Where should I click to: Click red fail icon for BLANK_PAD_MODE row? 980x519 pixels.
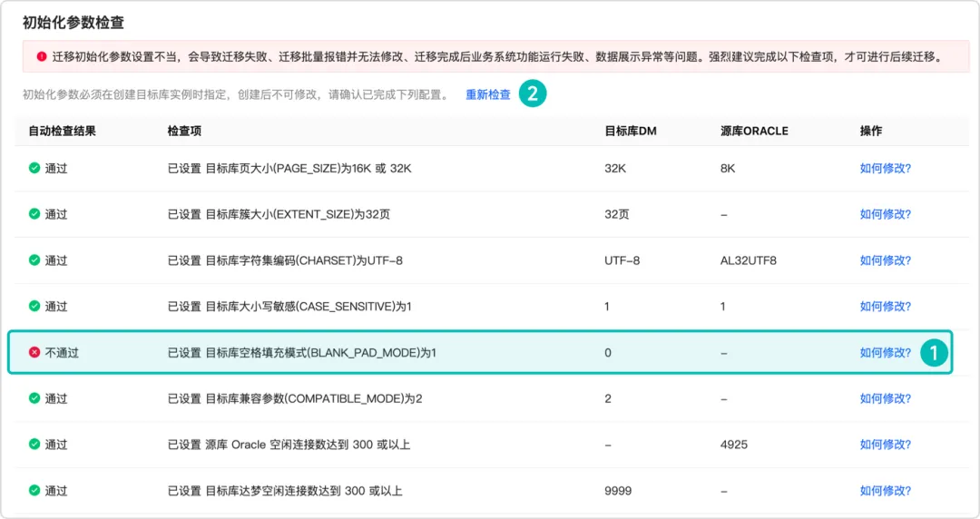tap(34, 352)
